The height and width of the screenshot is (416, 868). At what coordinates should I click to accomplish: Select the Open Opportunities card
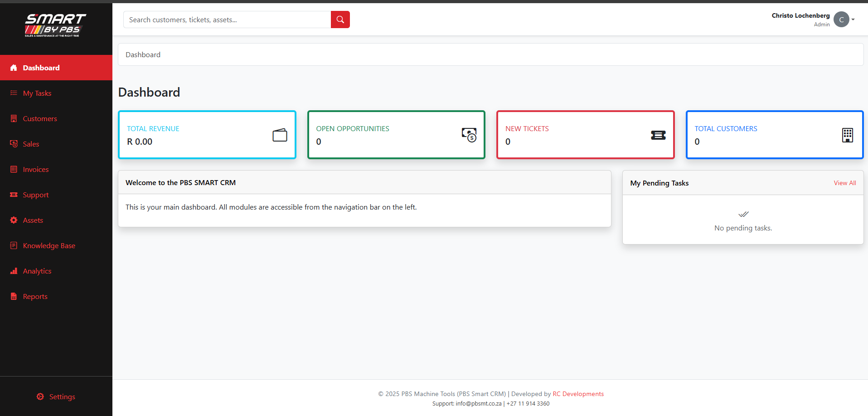coord(396,135)
